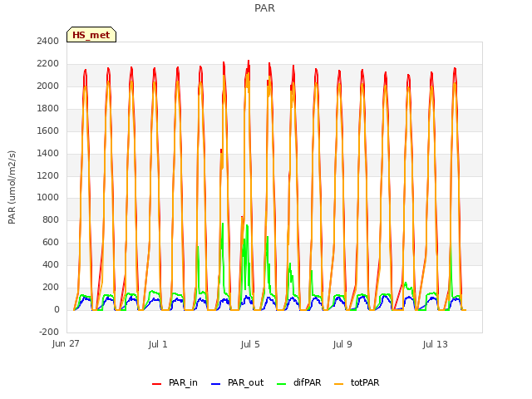The width and height of the screenshot is (532, 399).
Task: Click the 2400 y-axis label
Action: 48,41
